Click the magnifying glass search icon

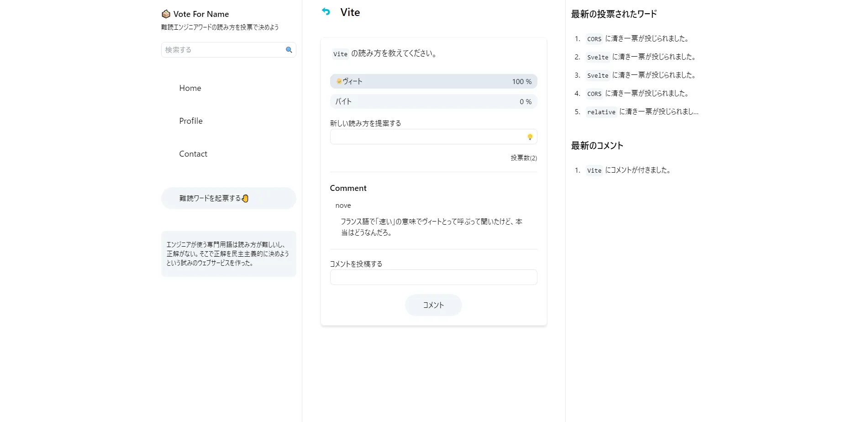[x=289, y=50]
